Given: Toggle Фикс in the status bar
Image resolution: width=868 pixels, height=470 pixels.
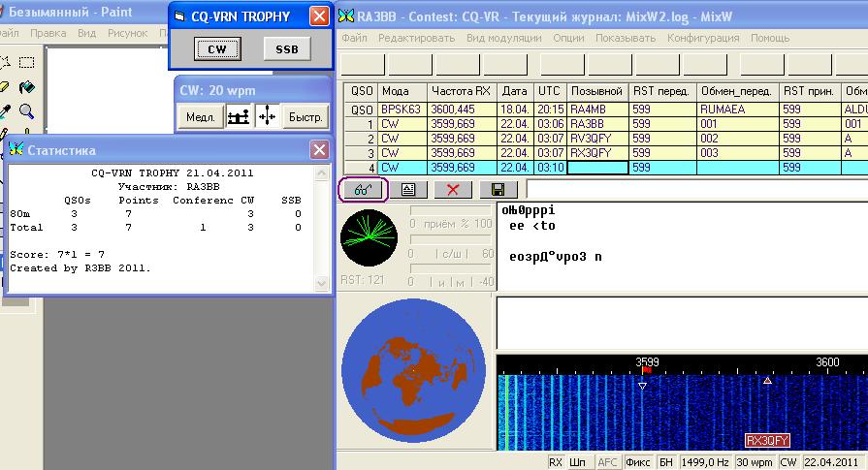Looking at the screenshot, I should point(638,462).
